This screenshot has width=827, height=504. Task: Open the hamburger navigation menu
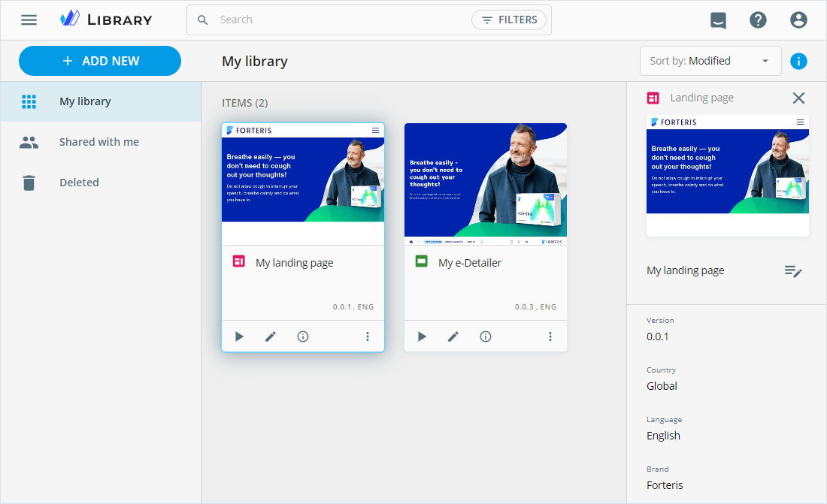tap(29, 20)
